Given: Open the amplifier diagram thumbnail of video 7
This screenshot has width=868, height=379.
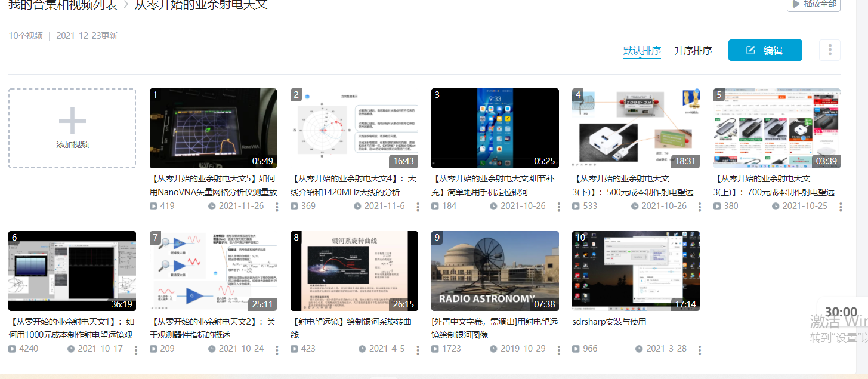Looking at the screenshot, I should click(213, 271).
